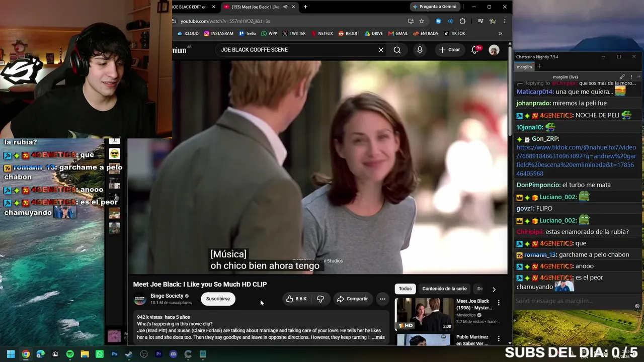The height and width of the screenshot is (362, 644).
Task: Launch Photoshop from the taskbar
Action: coord(114,354)
